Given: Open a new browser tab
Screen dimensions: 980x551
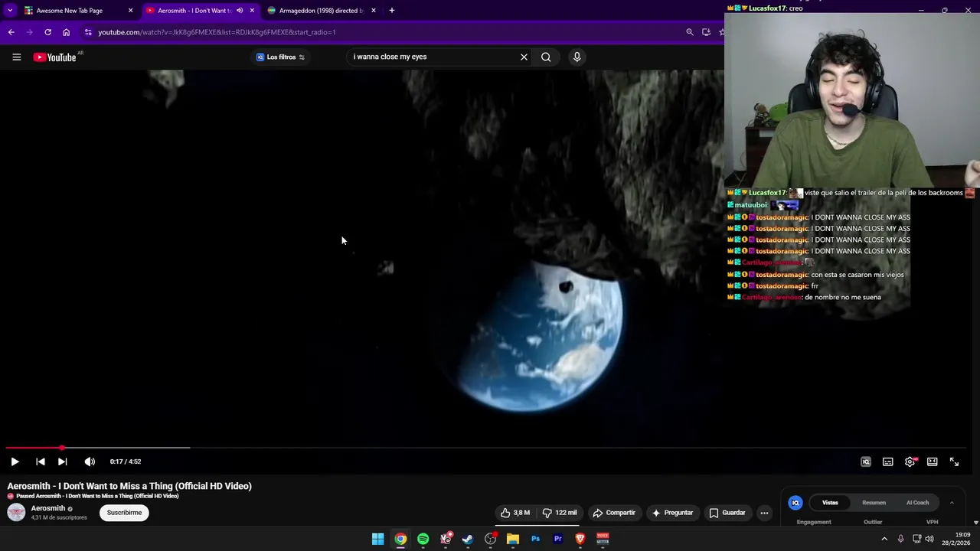Looking at the screenshot, I should point(391,11).
